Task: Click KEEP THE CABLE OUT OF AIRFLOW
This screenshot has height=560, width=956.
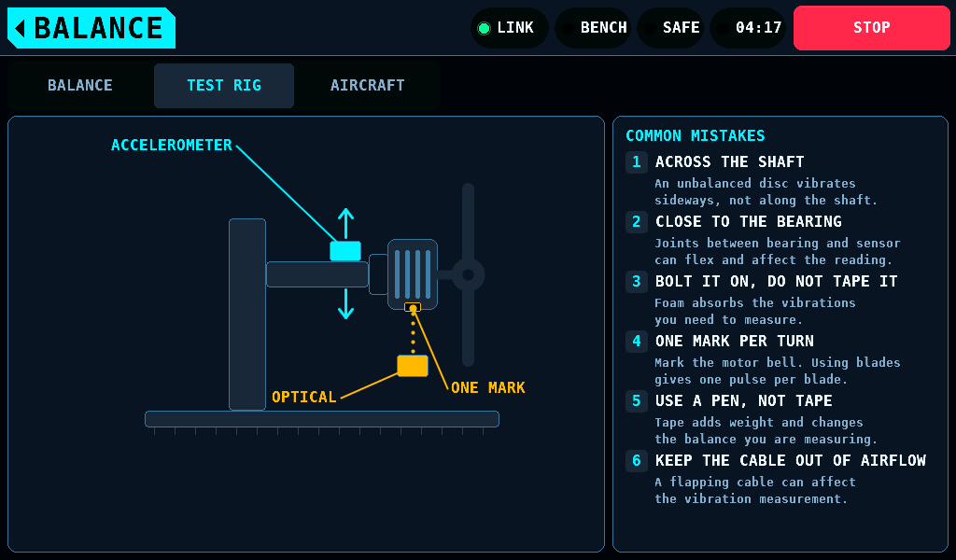Action: click(x=790, y=461)
